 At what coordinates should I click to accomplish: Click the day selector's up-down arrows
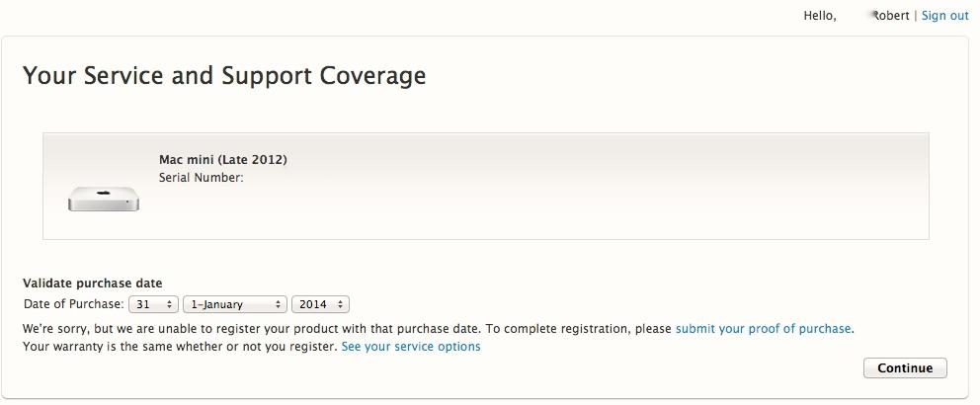169,304
